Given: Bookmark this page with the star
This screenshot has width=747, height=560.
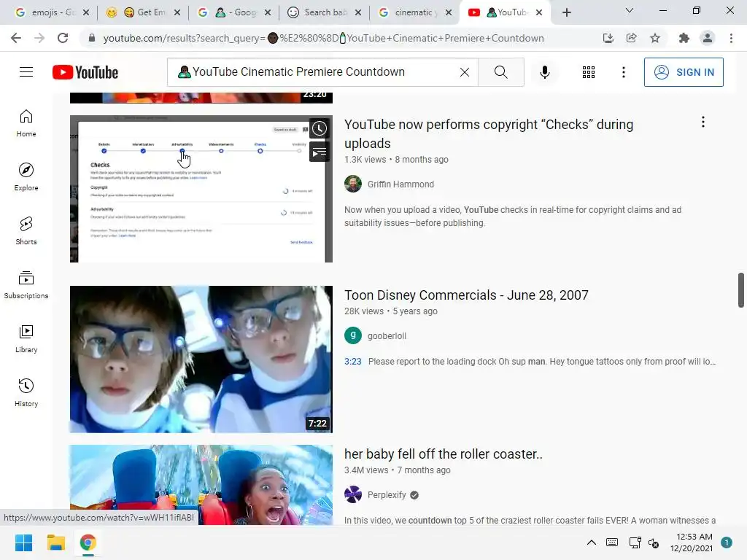Looking at the screenshot, I should click(x=655, y=38).
